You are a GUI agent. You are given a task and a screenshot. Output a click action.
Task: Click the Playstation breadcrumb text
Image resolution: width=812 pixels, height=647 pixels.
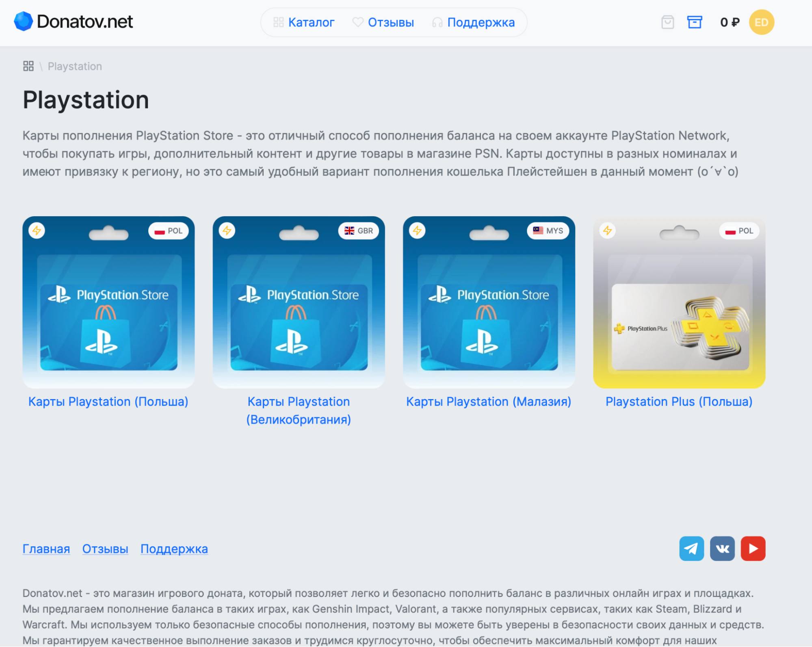pos(75,66)
